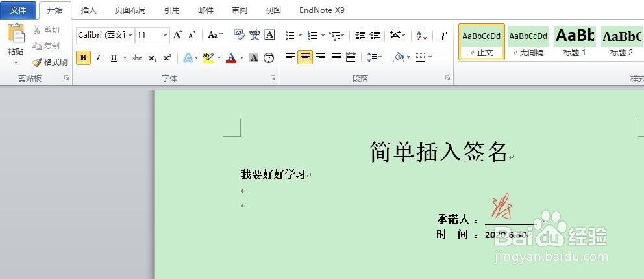Click the Cut (剪切) button
The image size is (644, 279).
pos(46,30)
